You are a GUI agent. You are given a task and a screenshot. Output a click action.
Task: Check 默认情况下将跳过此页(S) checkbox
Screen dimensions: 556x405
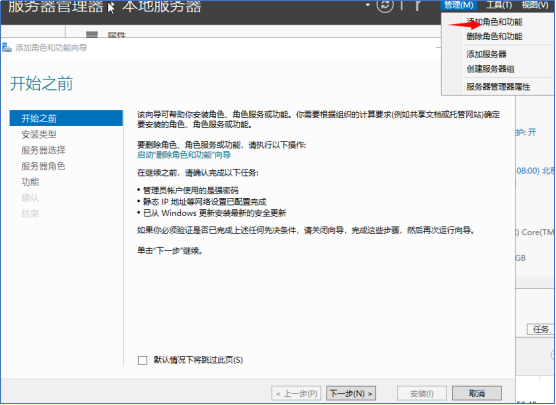[x=143, y=360]
